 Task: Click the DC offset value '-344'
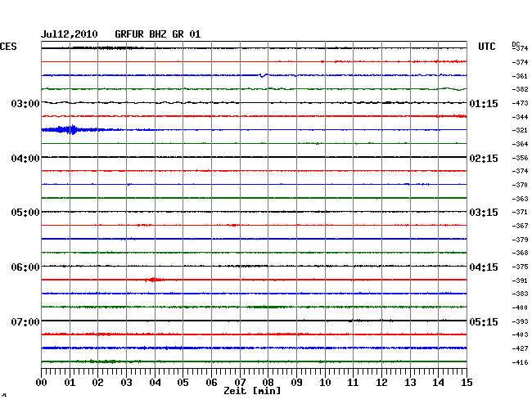click(x=520, y=117)
